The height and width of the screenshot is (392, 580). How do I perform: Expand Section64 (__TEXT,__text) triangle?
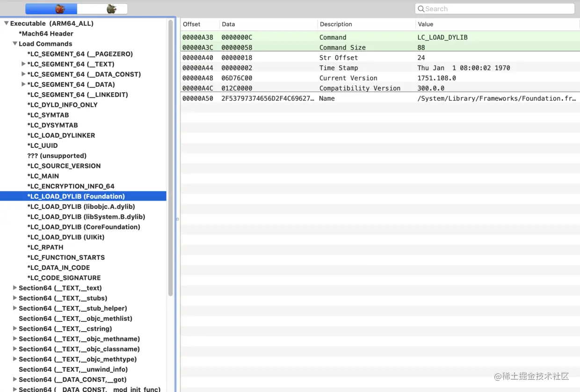point(15,288)
